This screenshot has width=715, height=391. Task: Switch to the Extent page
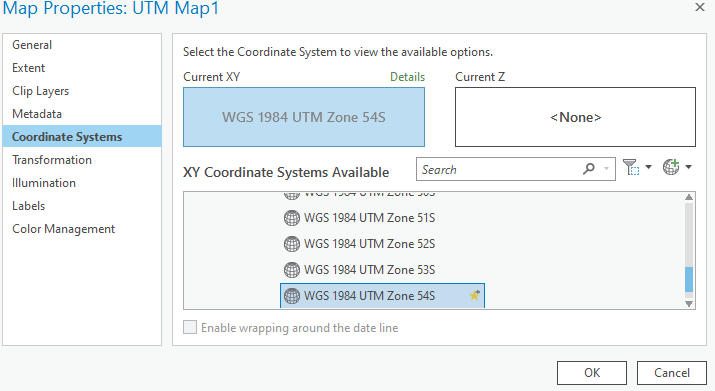pyautogui.click(x=82, y=68)
